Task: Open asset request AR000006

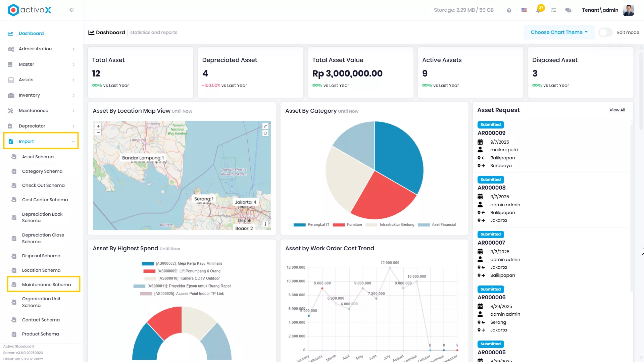Action: pyautogui.click(x=491, y=298)
